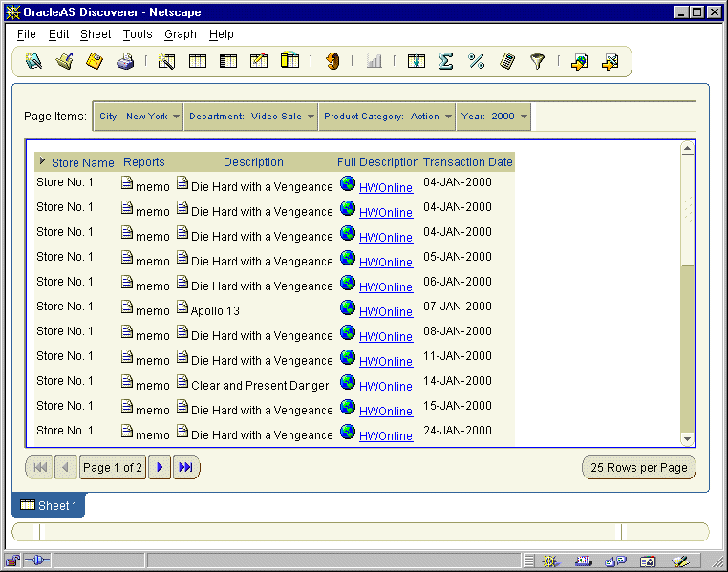Open HWOnline link in 24-JAN-2000 row
The height and width of the screenshot is (572, 728).
[x=386, y=435]
